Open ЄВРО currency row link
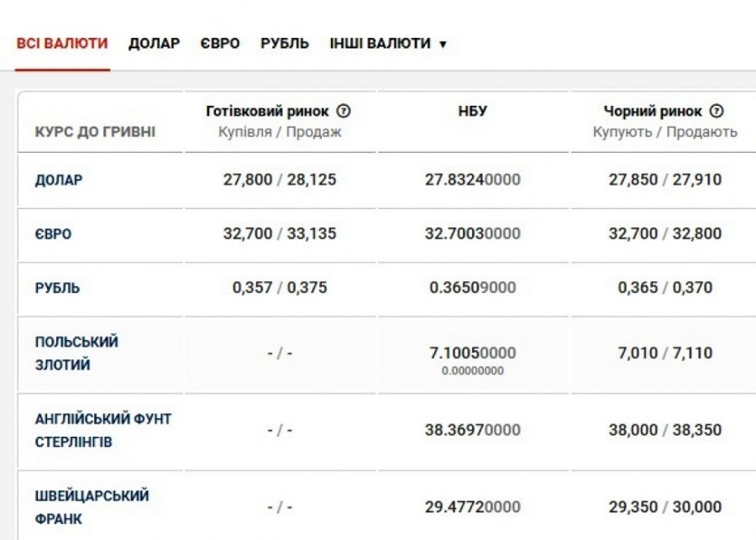 53,234
